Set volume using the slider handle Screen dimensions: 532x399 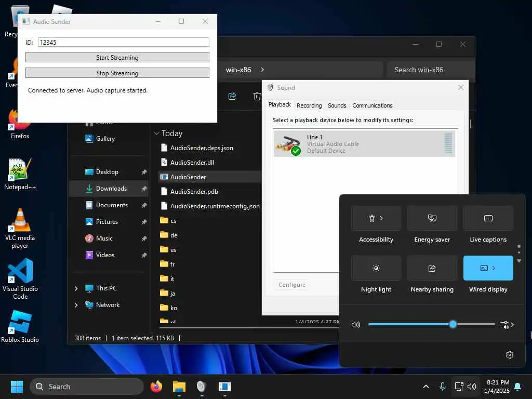tap(453, 324)
